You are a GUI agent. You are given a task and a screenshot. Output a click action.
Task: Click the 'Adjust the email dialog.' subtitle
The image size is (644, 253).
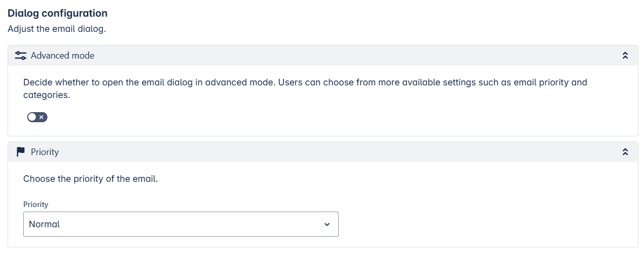[57, 29]
